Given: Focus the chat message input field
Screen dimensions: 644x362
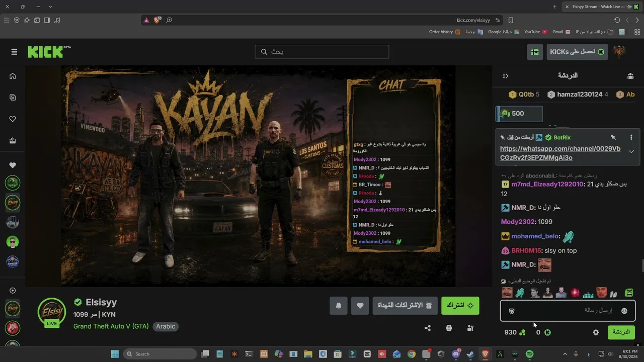Looking at the screenshot, I should (568, 311).
